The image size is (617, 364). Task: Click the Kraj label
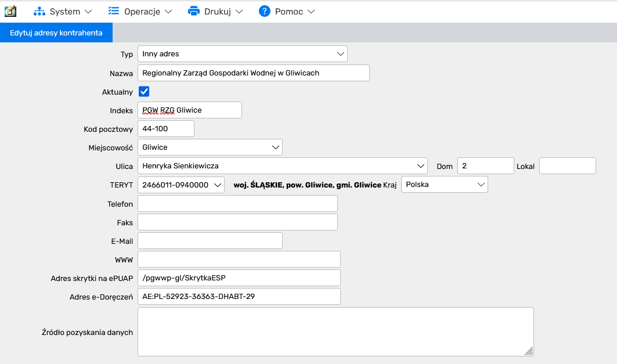point(389,185)
